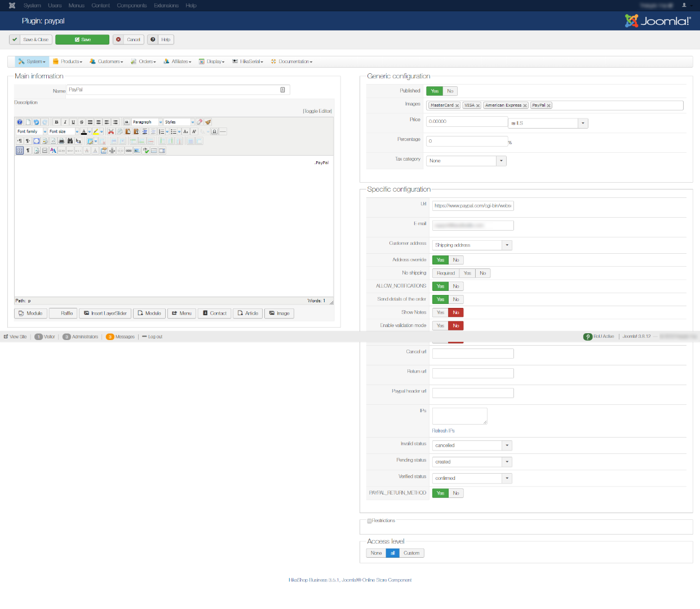Screen dimensions: 700x609
Task: Click the Toggle Editor link
Action: click(x=317, y=111)
